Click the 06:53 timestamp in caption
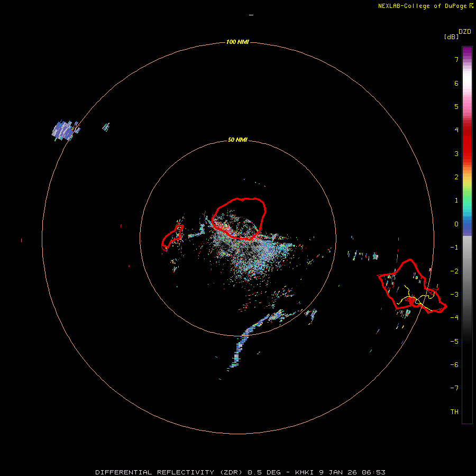This screenshot has height=476, width=476. coord(373,472)
